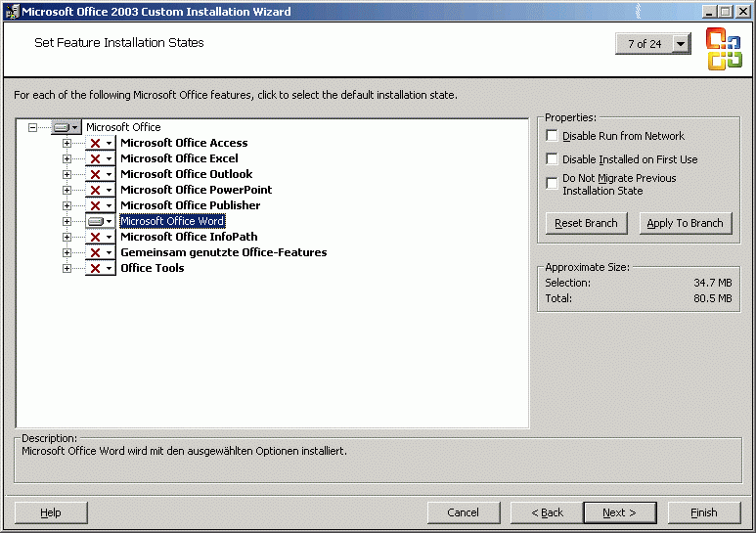Expand the Microsoft Office Excel branch
This screenshot has height=533, width=756.
click(x=67, y=158)
